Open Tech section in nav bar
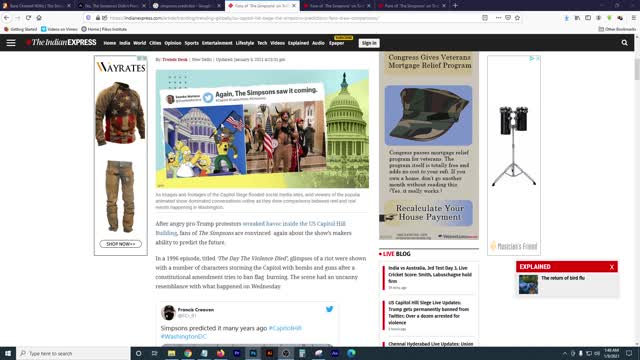This screenshot has height=360, width=640. (262, 43)
